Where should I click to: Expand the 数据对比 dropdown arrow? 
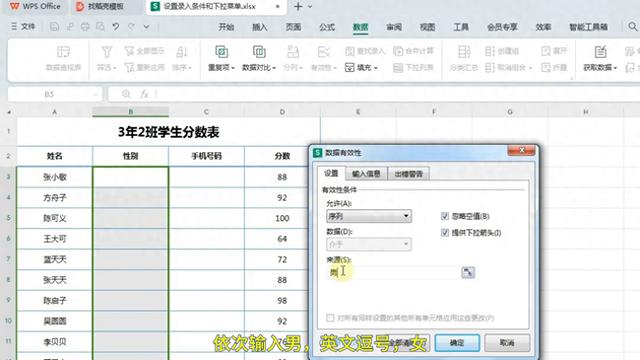(274, 68)
